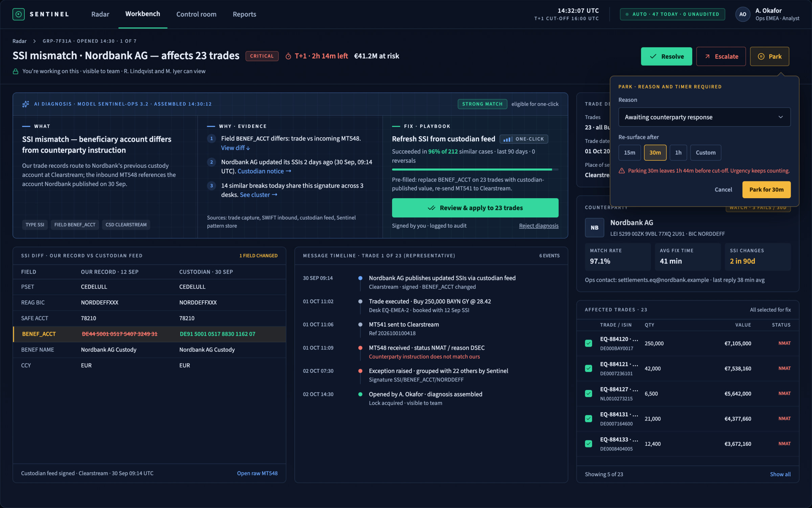Select the 30m re-surface option
This screenshot has width=812, height=508.
655,153
